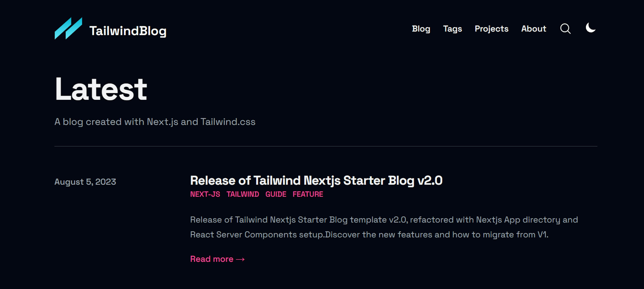Open the About page
Image resolution: width=644 pixels, height=289 pixels.
pos(533,29)
